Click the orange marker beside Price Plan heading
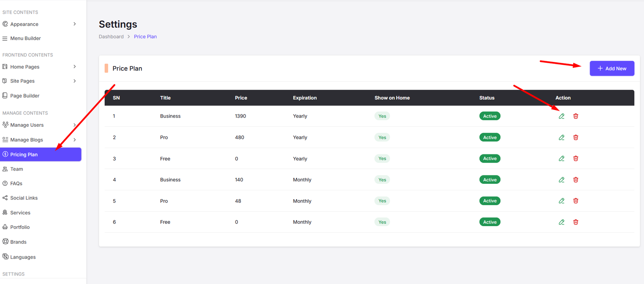This screenshot has width=644, height=284. click(106, 68)
